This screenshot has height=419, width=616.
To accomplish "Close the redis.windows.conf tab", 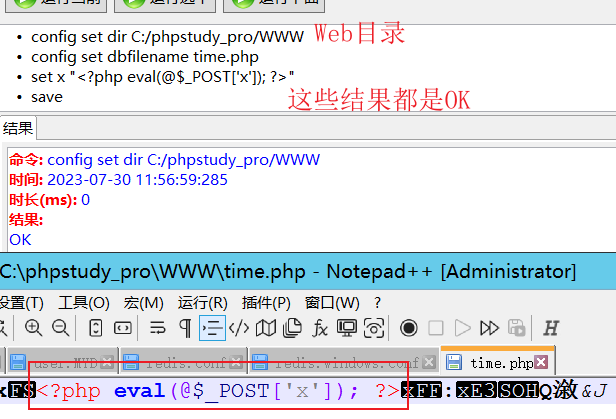I will coord(429,362).
